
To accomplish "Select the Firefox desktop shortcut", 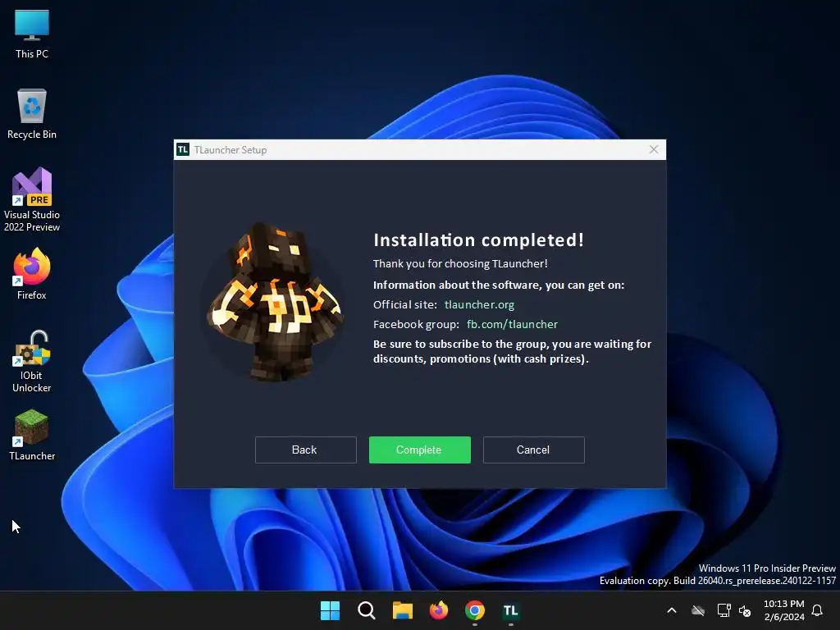I will pos(32,274).
